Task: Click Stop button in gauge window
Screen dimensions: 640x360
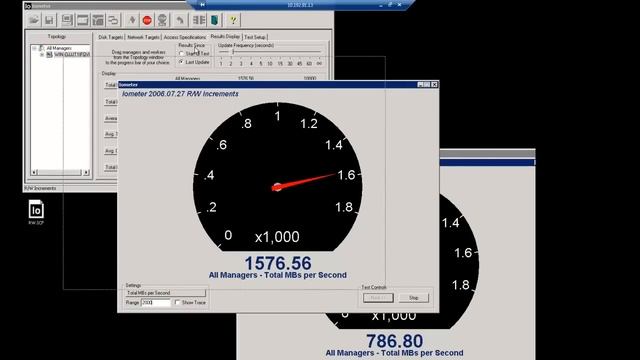Action: (413, 298)
